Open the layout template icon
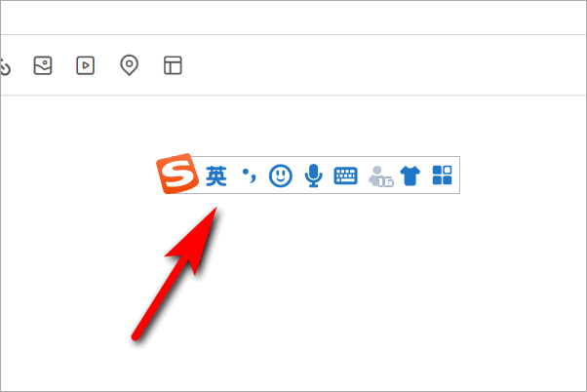The width and height of the screenshot is (587, 392). click(x=173, y=65)
